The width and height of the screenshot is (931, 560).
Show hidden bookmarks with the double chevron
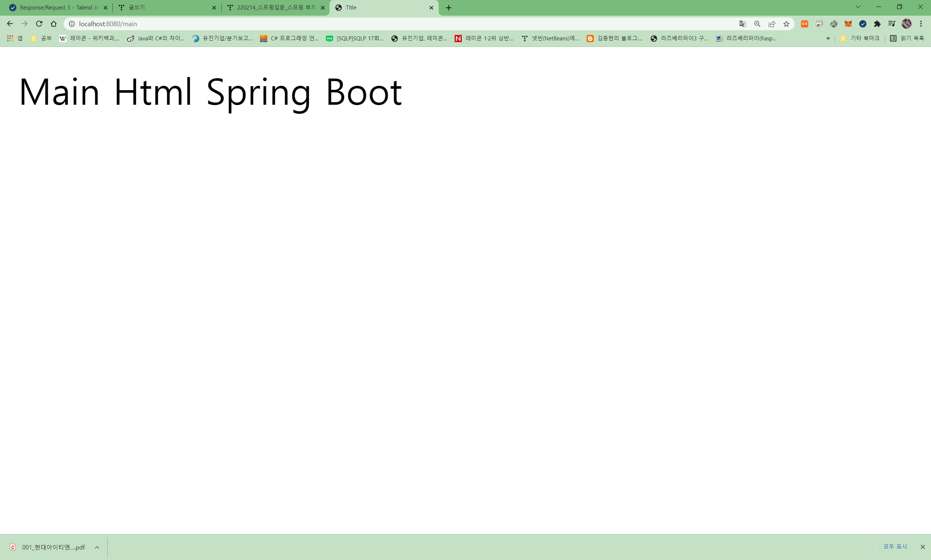[x=828, y=38]
